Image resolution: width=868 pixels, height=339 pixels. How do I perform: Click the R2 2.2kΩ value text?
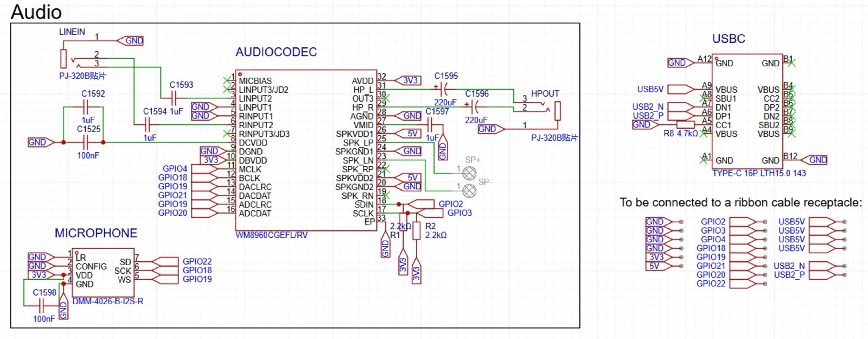pos(436,235)
